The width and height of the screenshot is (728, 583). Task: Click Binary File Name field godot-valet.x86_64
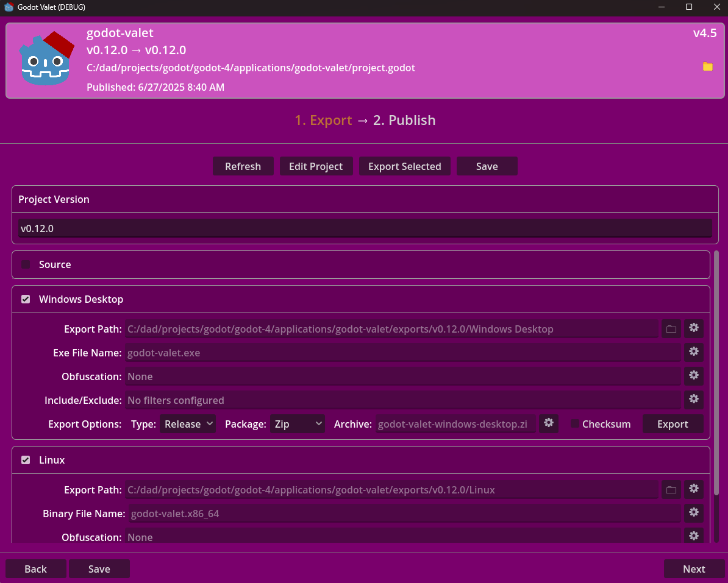(x=404, y=514)
